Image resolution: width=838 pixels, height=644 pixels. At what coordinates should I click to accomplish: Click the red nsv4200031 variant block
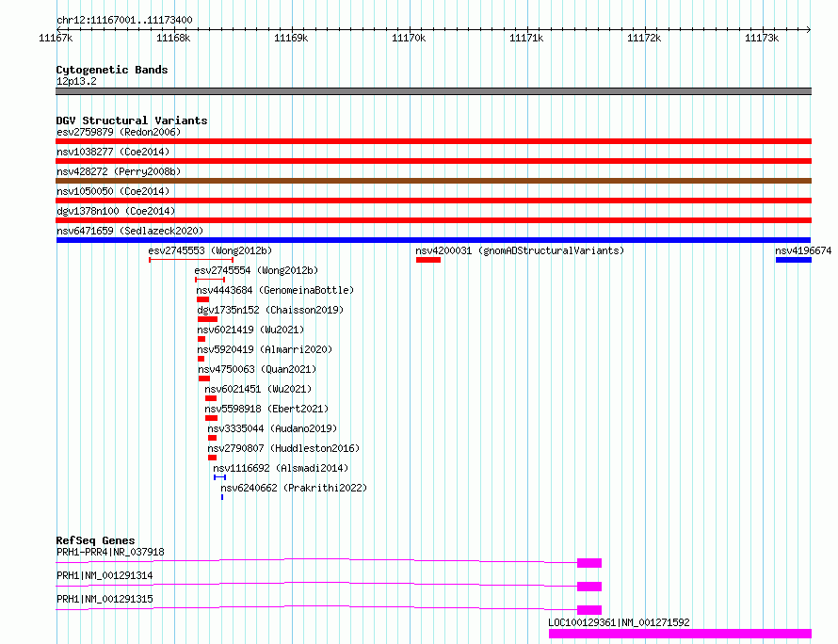pyautogui.click(x=428, y=260)
